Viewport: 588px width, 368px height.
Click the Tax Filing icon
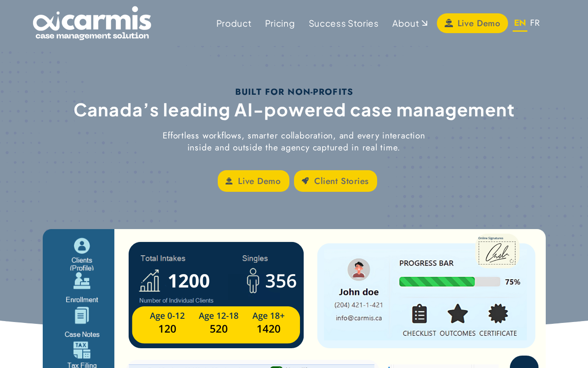click(82, 350)
